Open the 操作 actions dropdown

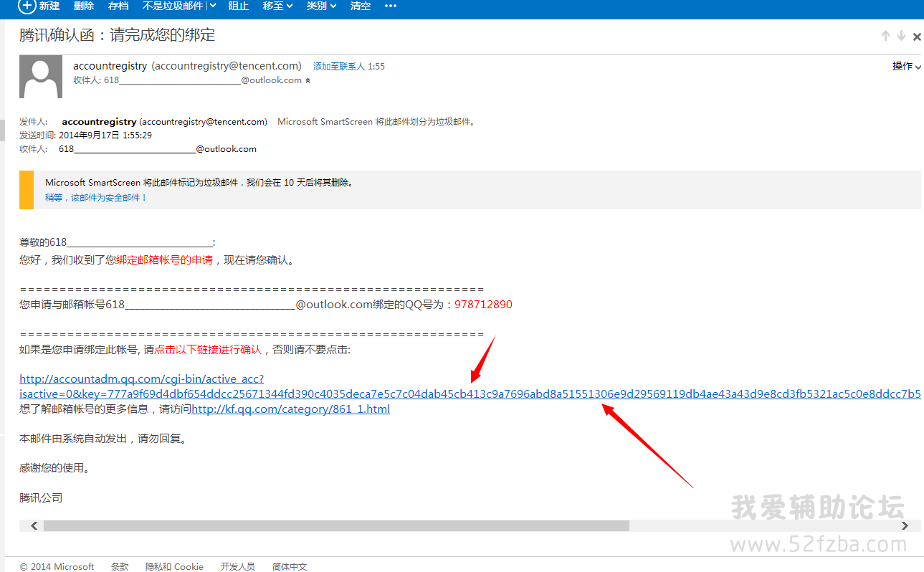pos(906,66)
